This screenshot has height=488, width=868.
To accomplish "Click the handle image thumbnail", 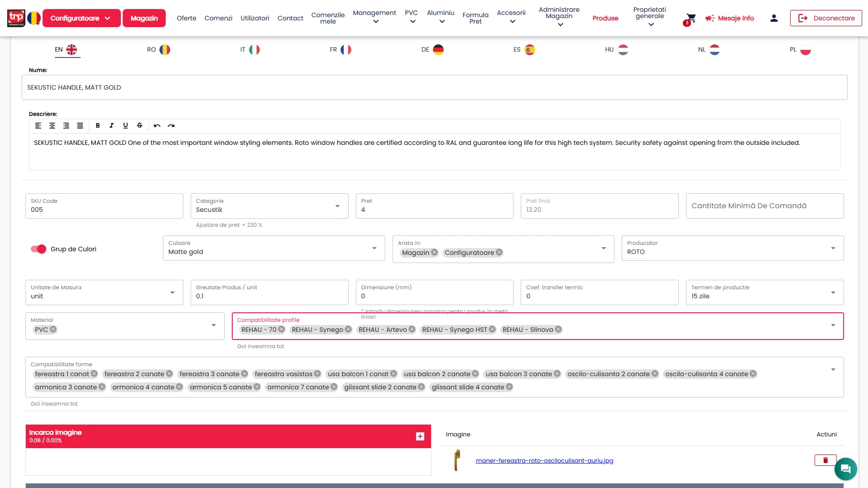I will pyautogui.click(x=457, y=460).
